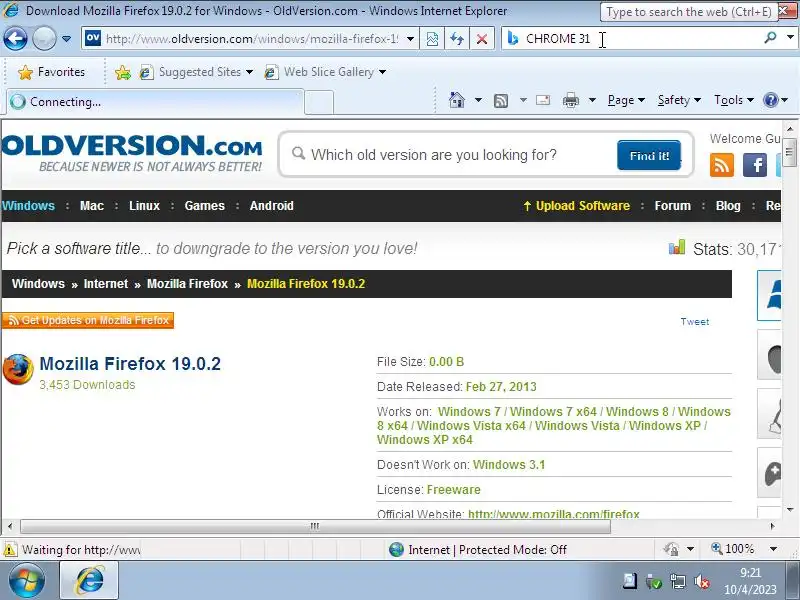800x600 pixels.
Task: Click the Firefox logo icon
Action: point(18,369)
